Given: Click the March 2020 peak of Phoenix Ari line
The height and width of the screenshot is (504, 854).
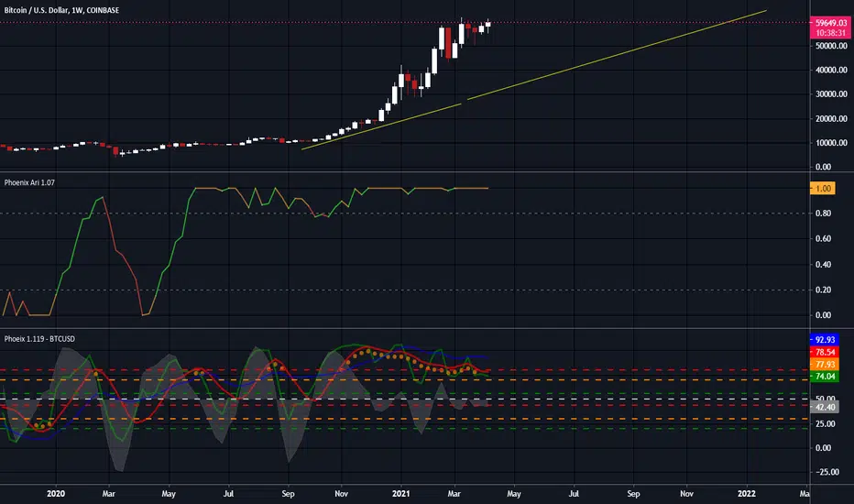Looking at the screenshot, I should click(x=103, y=198).
